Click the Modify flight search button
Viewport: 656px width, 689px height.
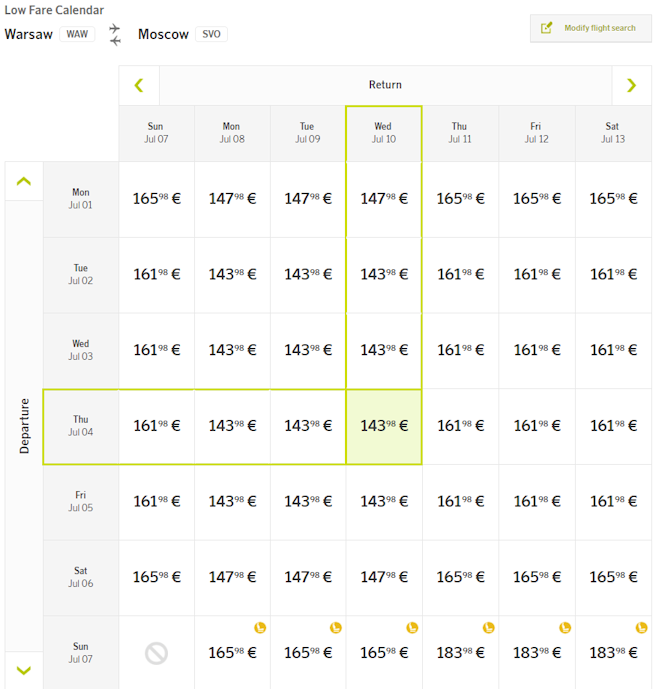[x=591, y=28]
